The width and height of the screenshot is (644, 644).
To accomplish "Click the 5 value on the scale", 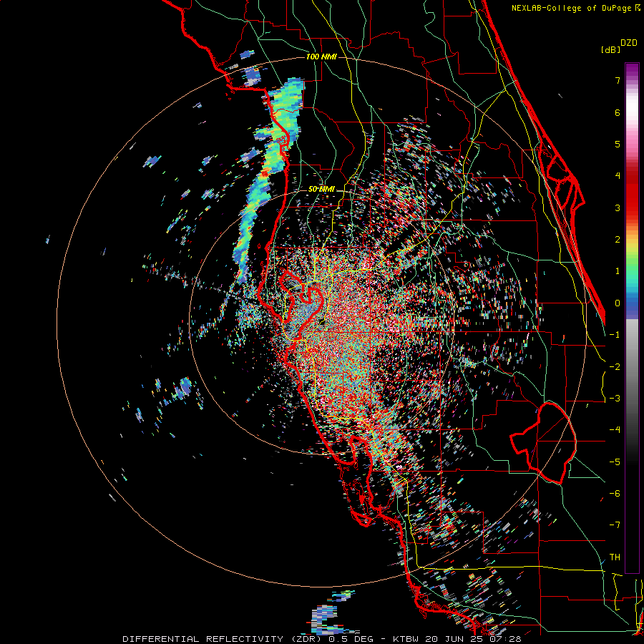I will pyautogui.click(x=618, y=144).
